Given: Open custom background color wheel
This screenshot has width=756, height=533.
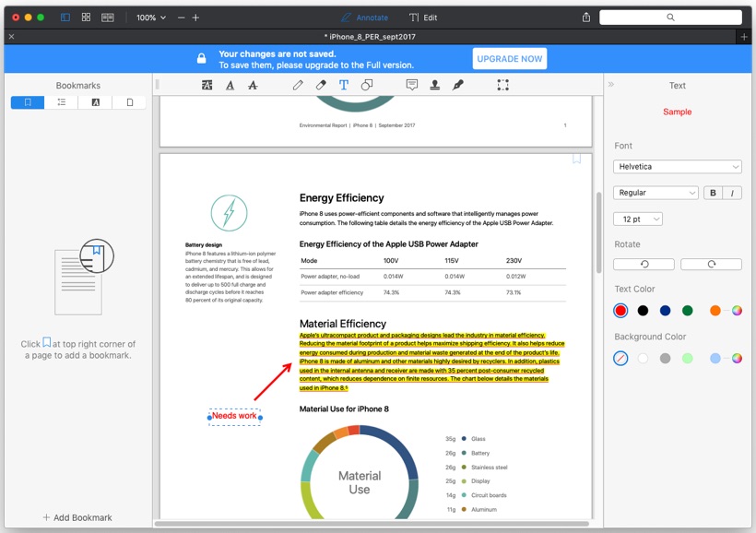Looking at the screenshot, I should coord(737,358).
